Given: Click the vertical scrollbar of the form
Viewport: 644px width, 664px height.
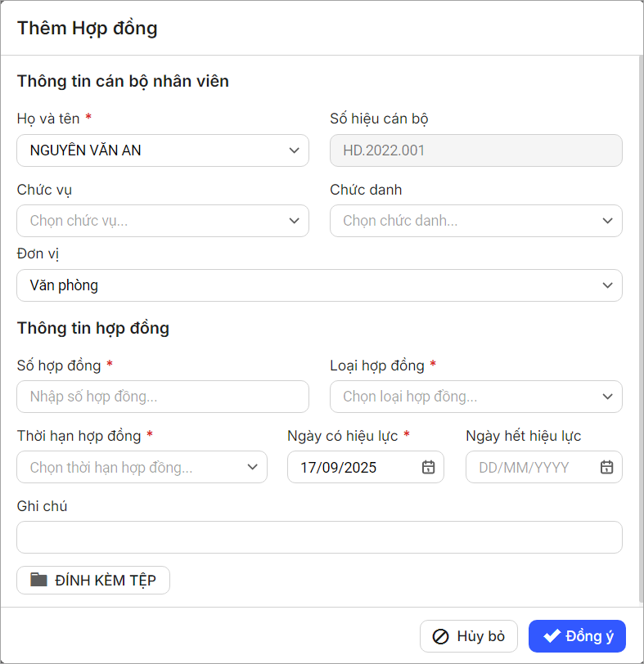Looking at the screenshot, I should click(x=639, y=327).
